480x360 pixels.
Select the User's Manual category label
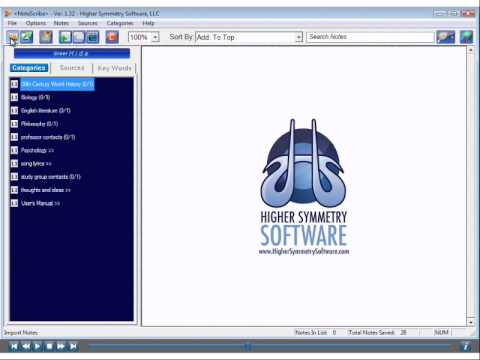click(40, 203)
